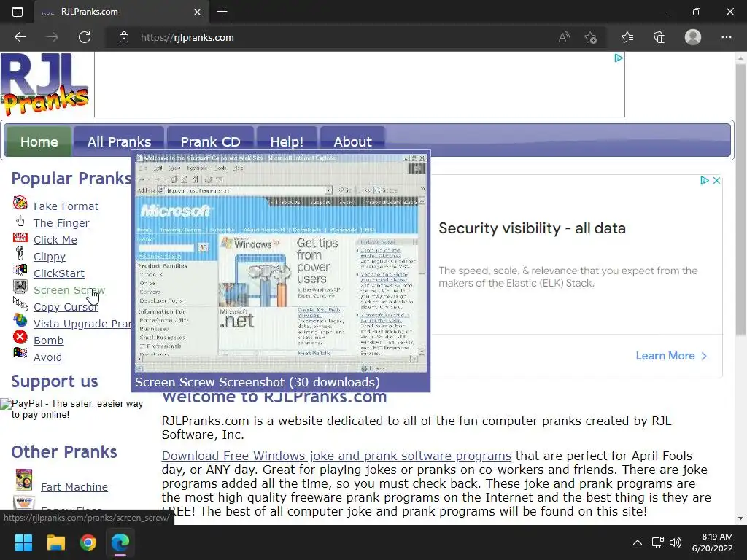
Task: Open the Screen Screw link
Action: (69, 290)
